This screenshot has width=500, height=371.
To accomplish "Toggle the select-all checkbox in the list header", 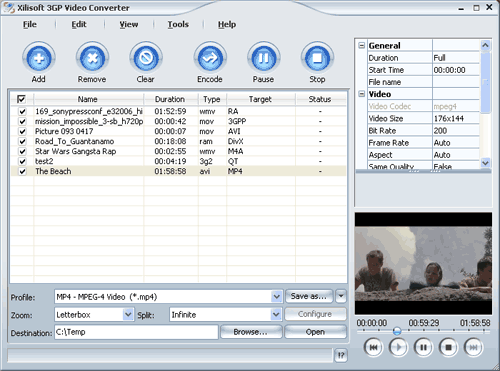I will [x=21, y=99].
